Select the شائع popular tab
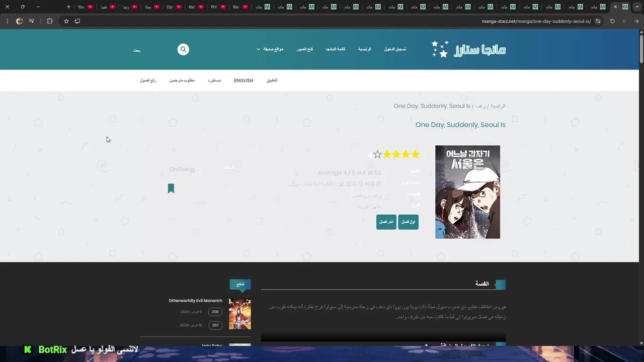 240,284
